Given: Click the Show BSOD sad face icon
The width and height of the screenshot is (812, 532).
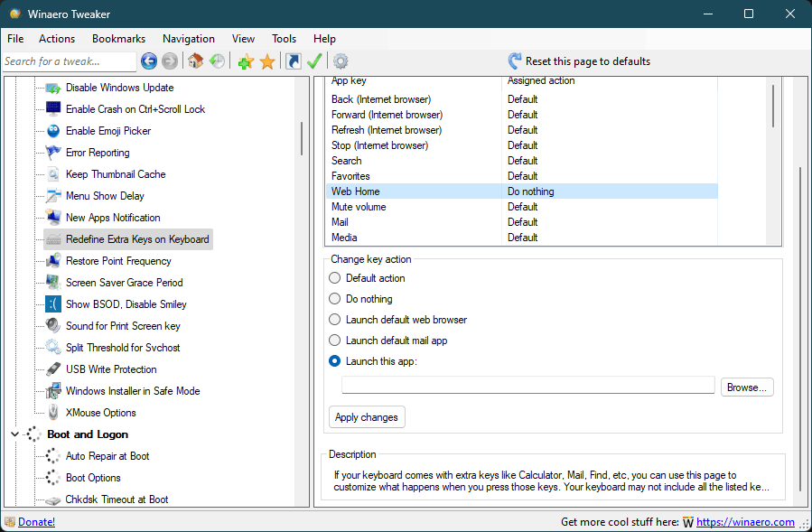Looking at the screenshot, I should (52, 304).
